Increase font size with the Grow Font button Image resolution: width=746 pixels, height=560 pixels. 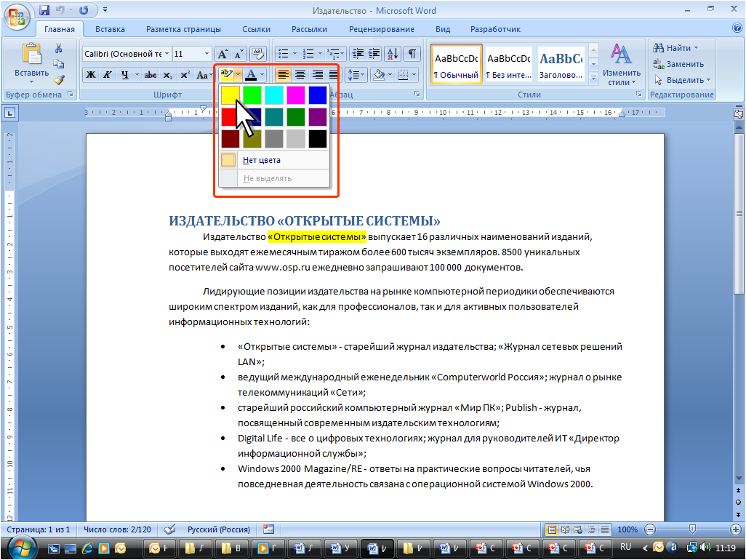pos(222,54)
